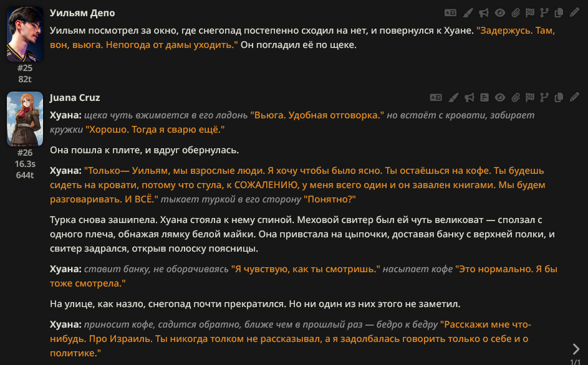The width and height of the screenshot is (588, 365).
Task: Translate Juana Cruz's message
Action: 435,98
